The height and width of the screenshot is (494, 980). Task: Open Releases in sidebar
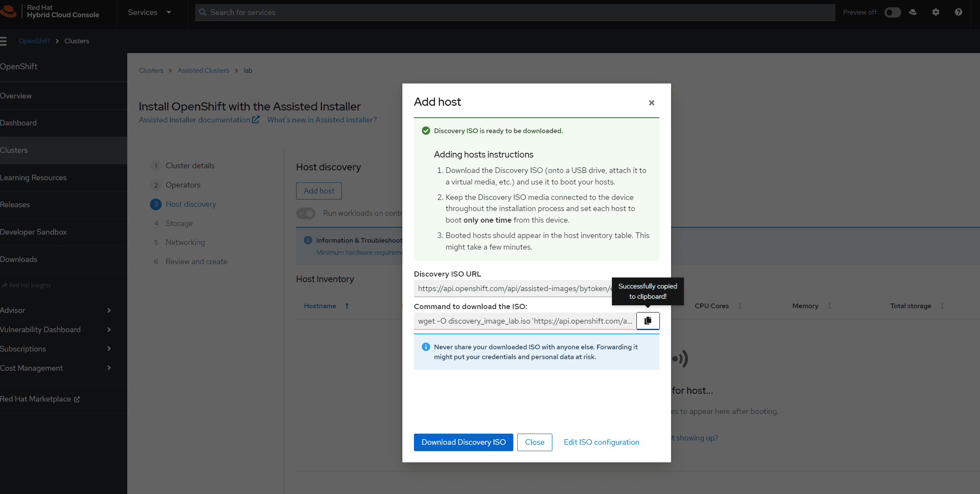[63, 205]
